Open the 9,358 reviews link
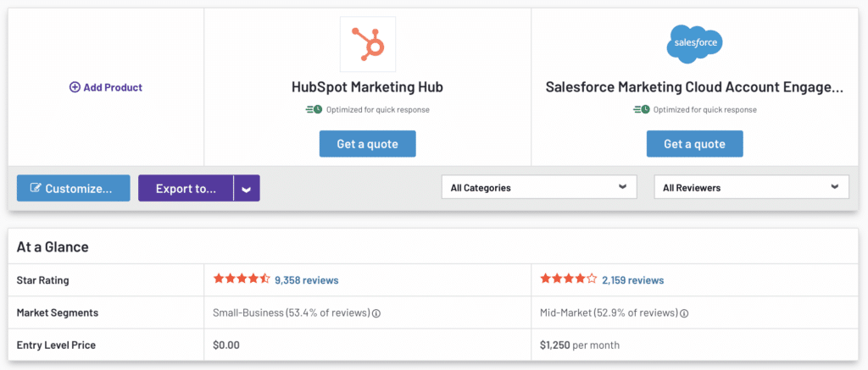Screen dimensions: 868x370 pos(306,280)
